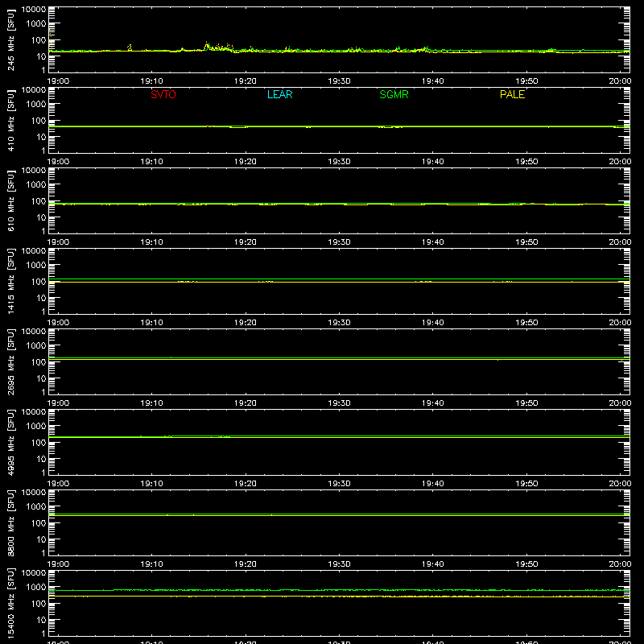Click 19:30 time label under 8800 MHz plot
Viewport: 644px width, 644px height.
[339, 564]
